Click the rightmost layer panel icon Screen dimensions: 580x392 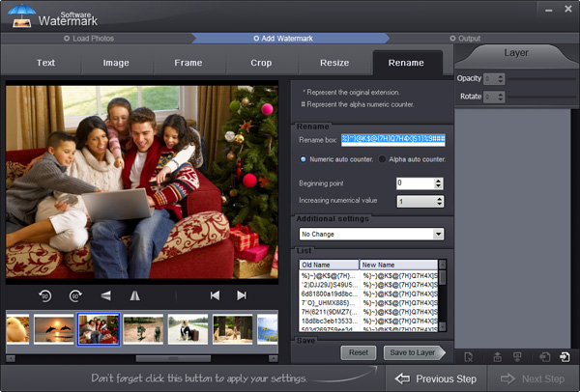(x=565, y=357)
